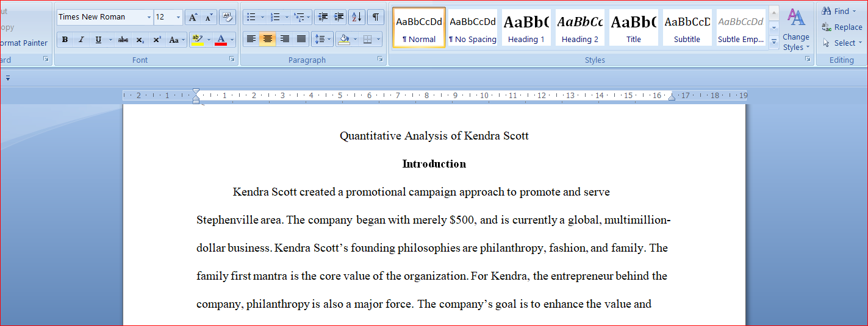Apply the Title style
The image size is (868, 326).
click(634, 27)
